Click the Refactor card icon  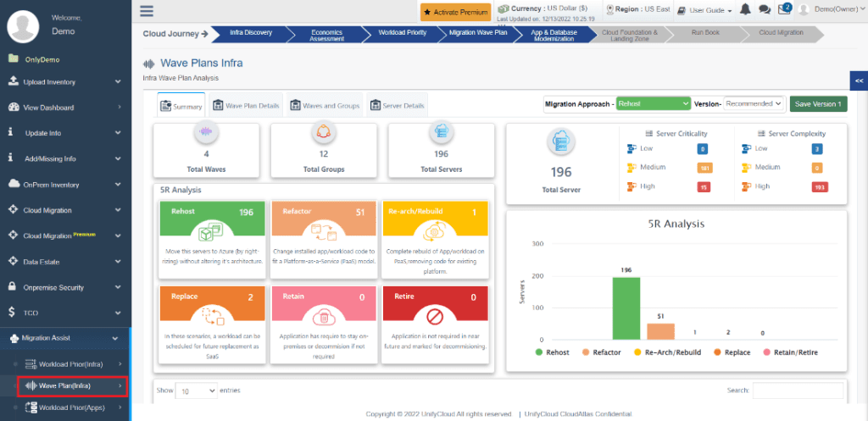[x=323, y=231]
